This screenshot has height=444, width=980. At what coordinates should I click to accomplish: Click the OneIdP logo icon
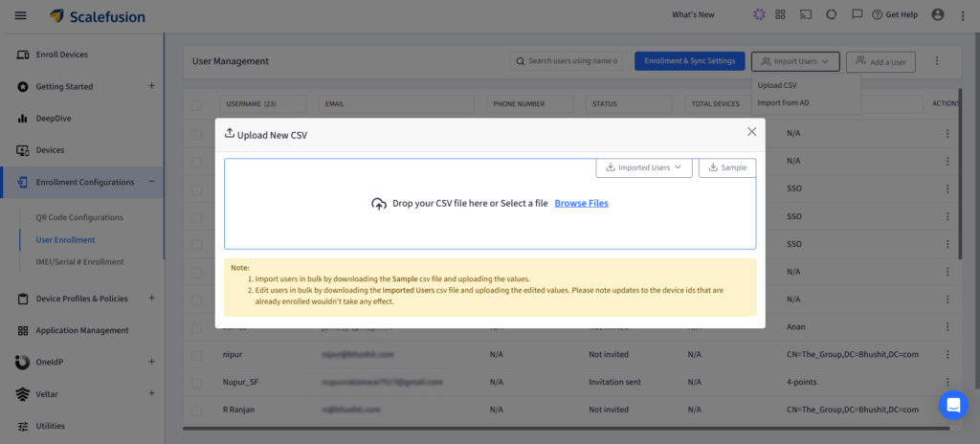point(22,362)
